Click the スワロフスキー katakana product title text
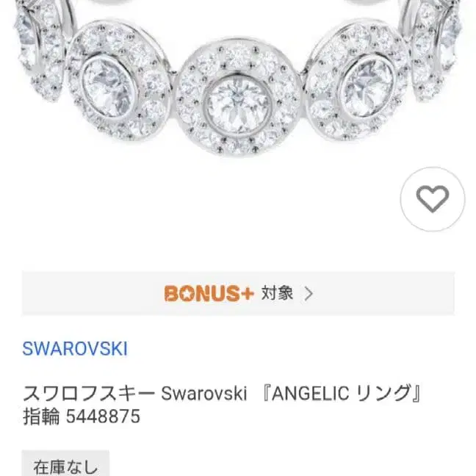This screenshot has width=476, height=476. (x=89, y=394)
